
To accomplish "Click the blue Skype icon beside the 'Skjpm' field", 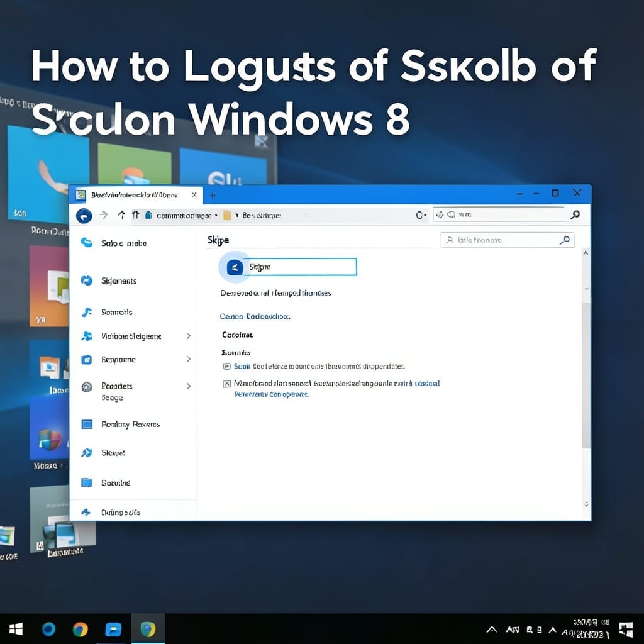I will click(x=235, y=267).
